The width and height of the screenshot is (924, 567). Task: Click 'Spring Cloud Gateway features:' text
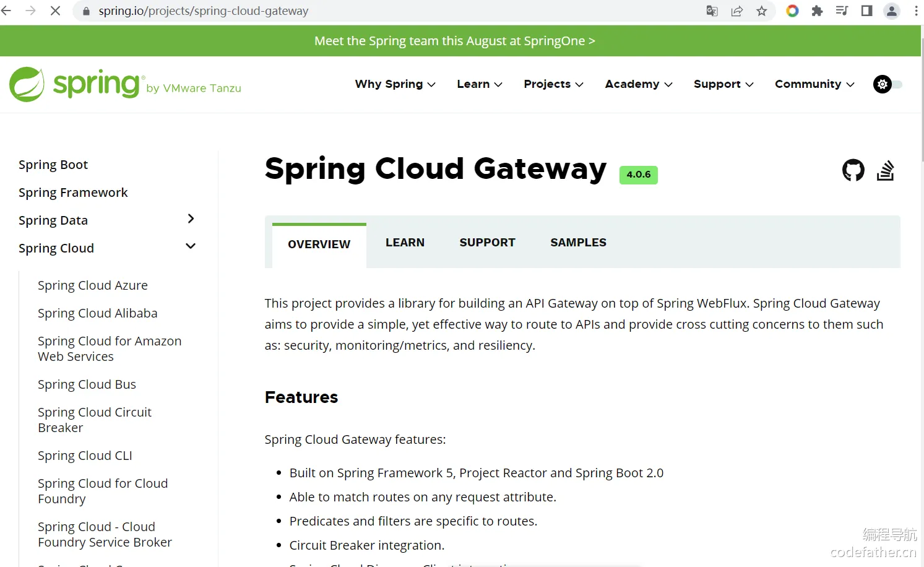355,439
